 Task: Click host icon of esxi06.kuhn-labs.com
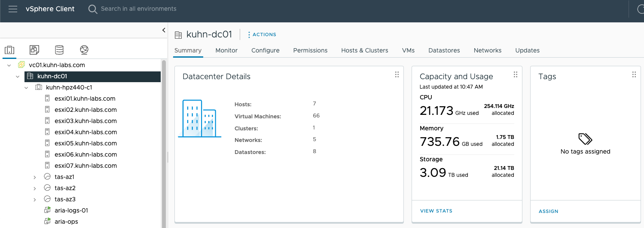pos(47,154)
